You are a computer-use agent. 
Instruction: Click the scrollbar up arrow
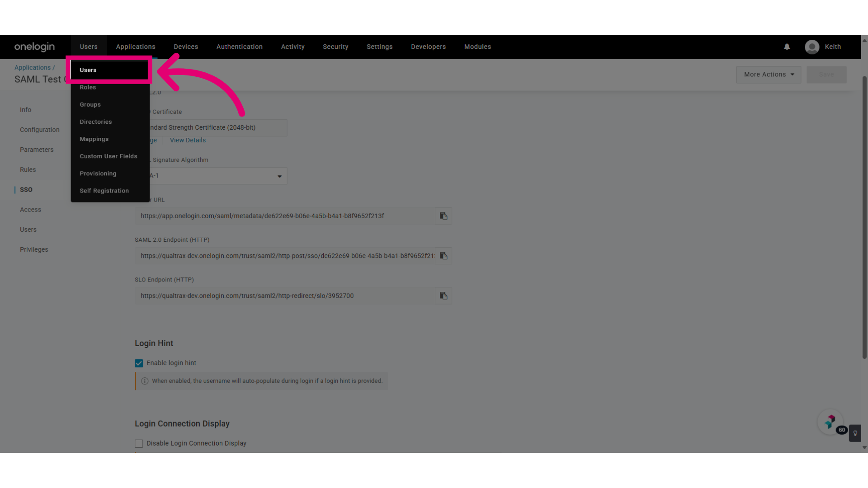click(864, 40)
